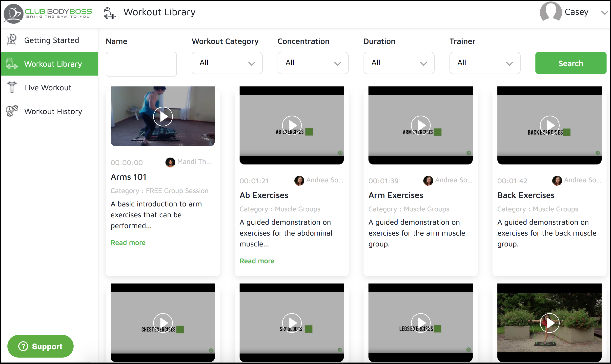Click the Workout History dumbbell icon

click(12, 111)
